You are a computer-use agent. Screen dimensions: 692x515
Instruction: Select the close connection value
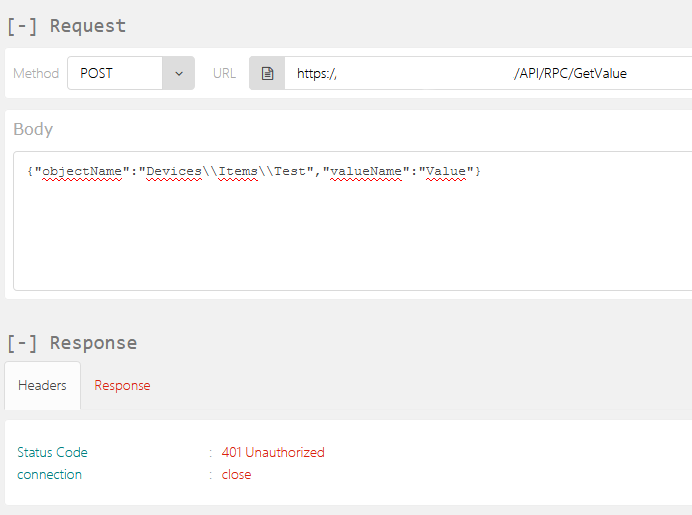pyautogui.click(x=236, y=474)
